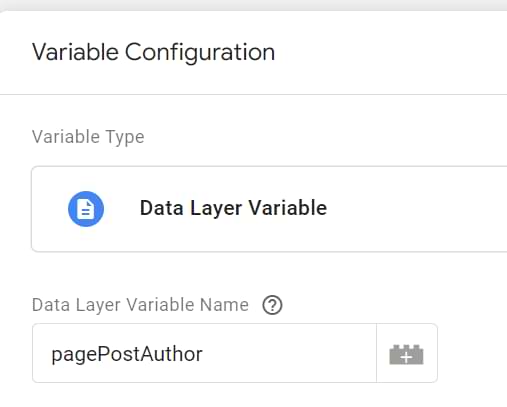The height and width of the screenshot is (407, 507).
Task: Choose a built-in variable via brick button
Action: coord(407,353)
